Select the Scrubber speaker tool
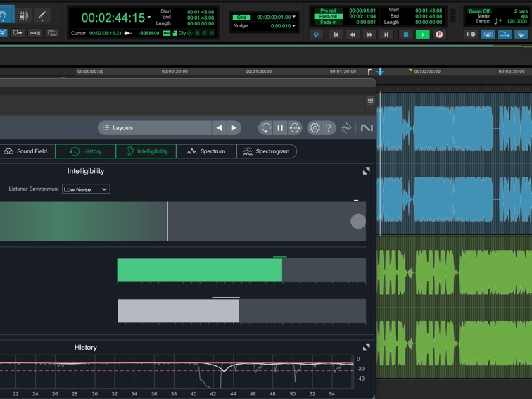The image size is (532, 399). pos(24,15)
